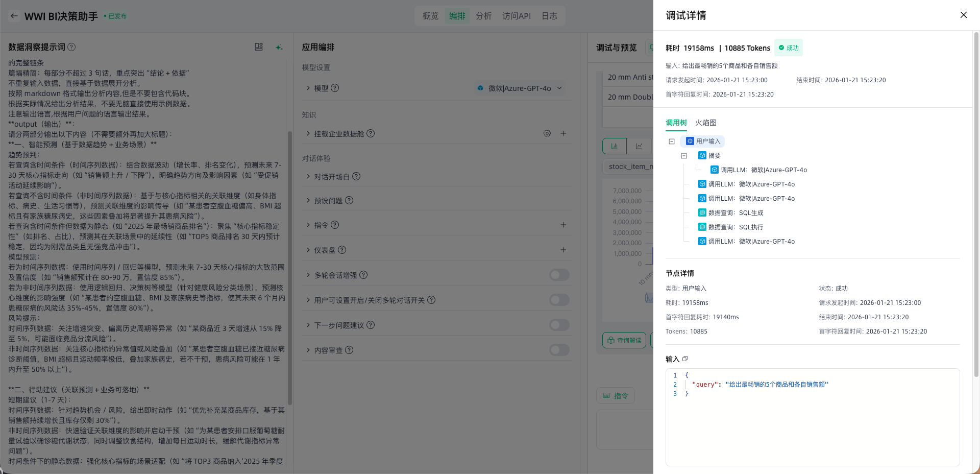Enable the 多轮会话增强 toggle
This screenshot has height=474, width=980.
pyautogui.click(x=559, y=275)
